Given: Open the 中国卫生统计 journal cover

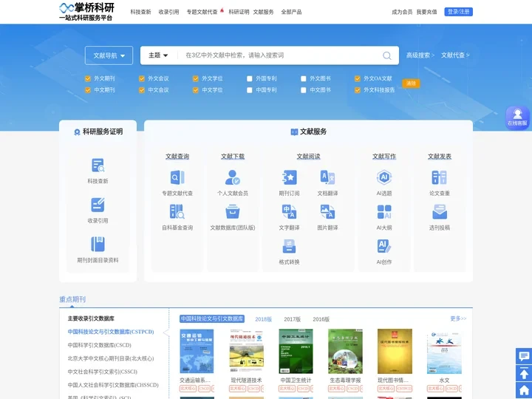Looking at the screenshot, I should tap(296, 351).
